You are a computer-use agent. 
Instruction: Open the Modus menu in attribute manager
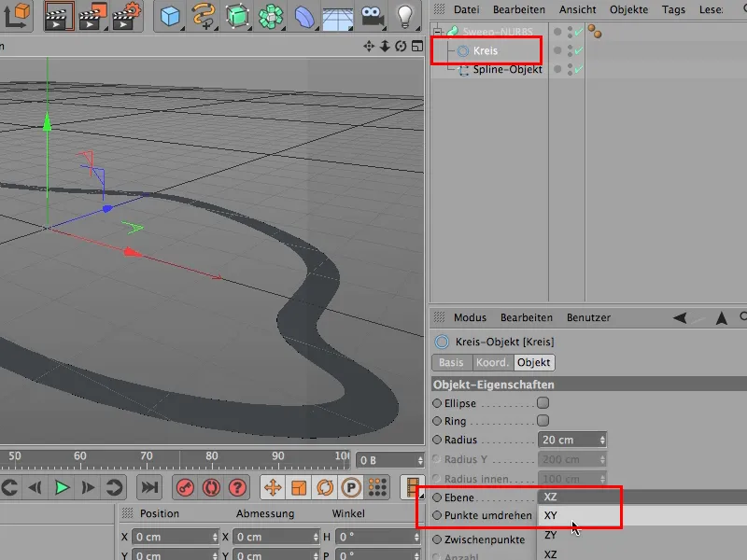point(470,317)
